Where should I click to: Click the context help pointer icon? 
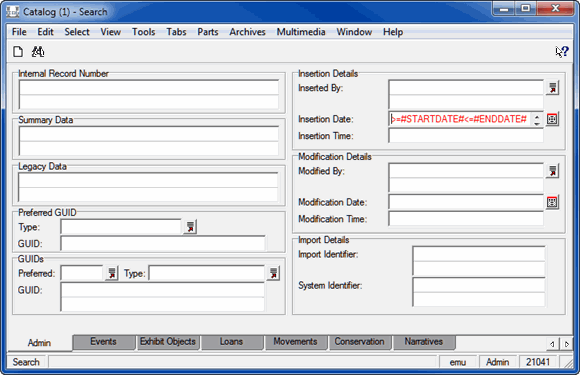pyautogui.click(x=562, y=52)
